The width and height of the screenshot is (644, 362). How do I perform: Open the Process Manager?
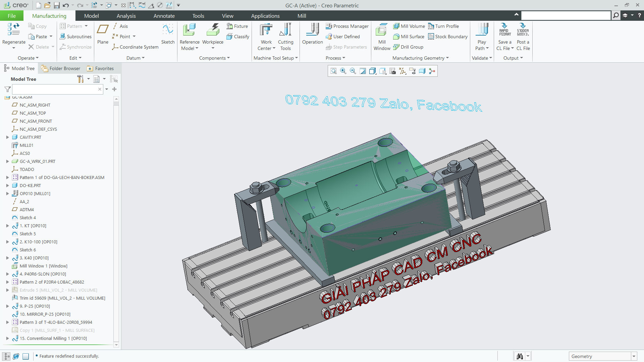coord(347,26)
